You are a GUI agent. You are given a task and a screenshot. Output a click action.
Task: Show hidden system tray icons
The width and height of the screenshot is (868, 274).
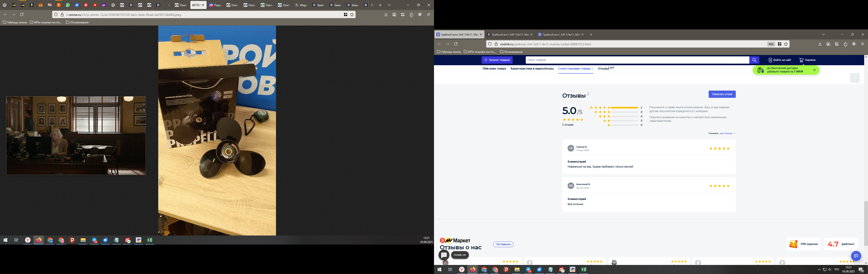coord(819,270)
